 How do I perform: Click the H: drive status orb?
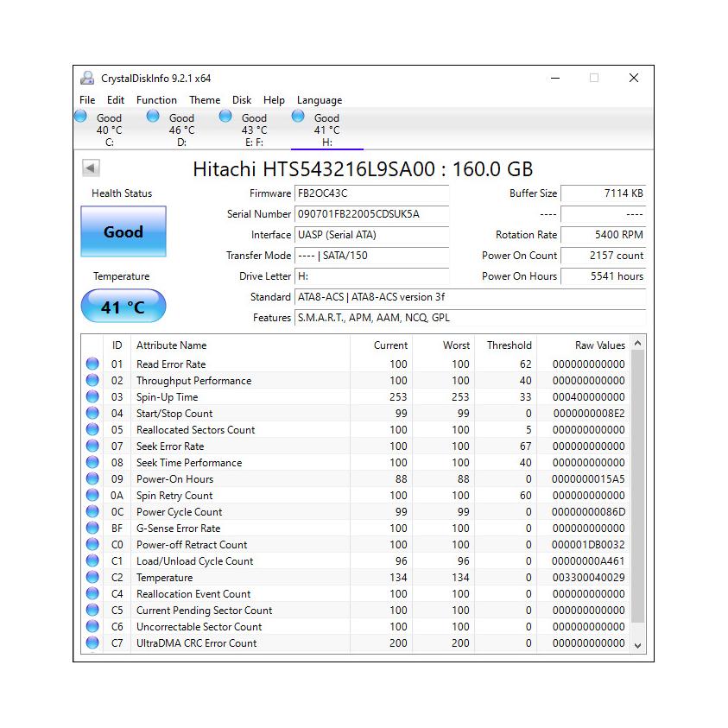tap(299, 117)
